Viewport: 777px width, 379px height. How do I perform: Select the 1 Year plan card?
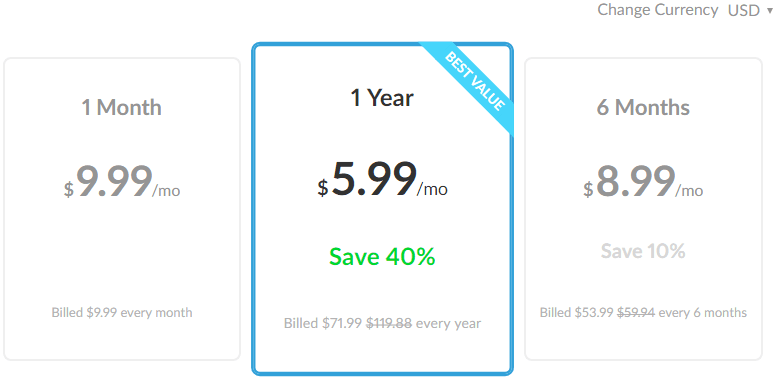click(382, 209)
